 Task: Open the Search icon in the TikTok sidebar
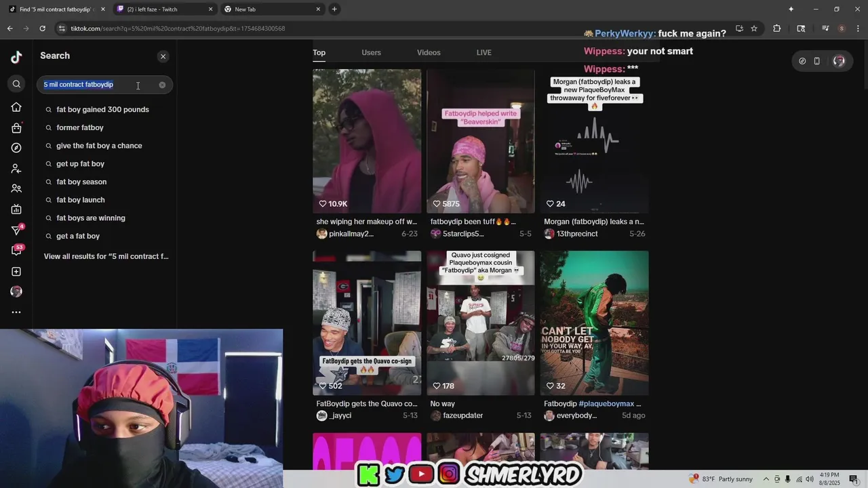tap(16, 84)
